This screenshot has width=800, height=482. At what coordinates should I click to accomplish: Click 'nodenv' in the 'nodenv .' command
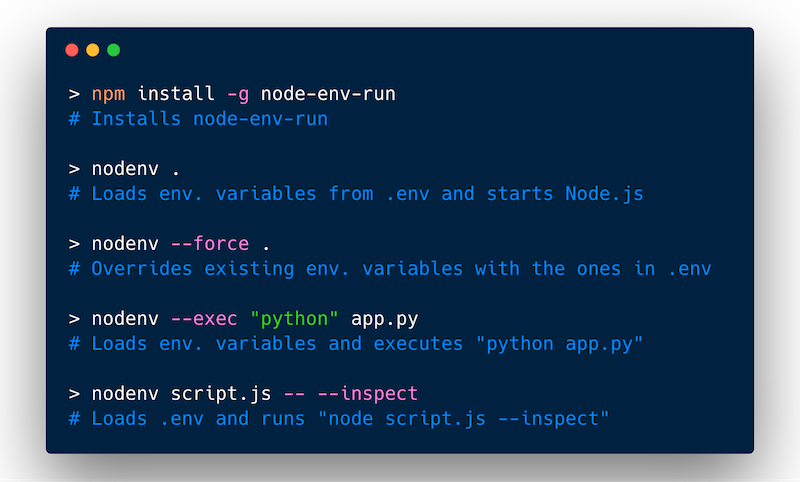pos(125,169)
